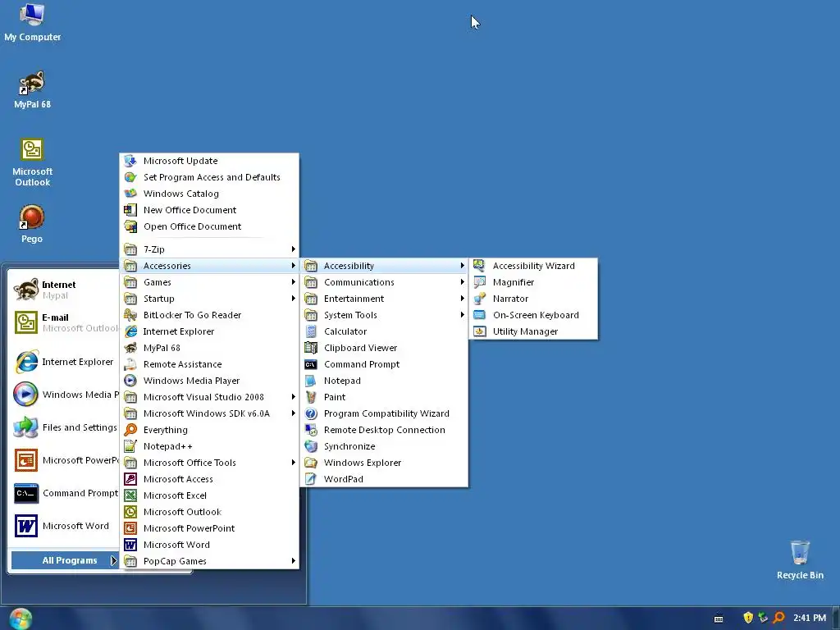This screenshot has width=840, height=630.
Task: Click the Everything search tray icon
Action: (779, 618)
